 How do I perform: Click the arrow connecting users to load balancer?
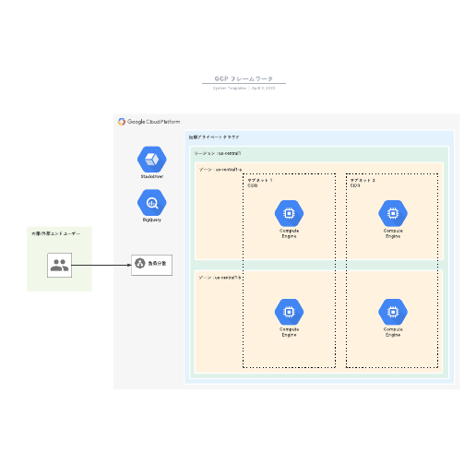pyautogui.click(x=101, y=265)
